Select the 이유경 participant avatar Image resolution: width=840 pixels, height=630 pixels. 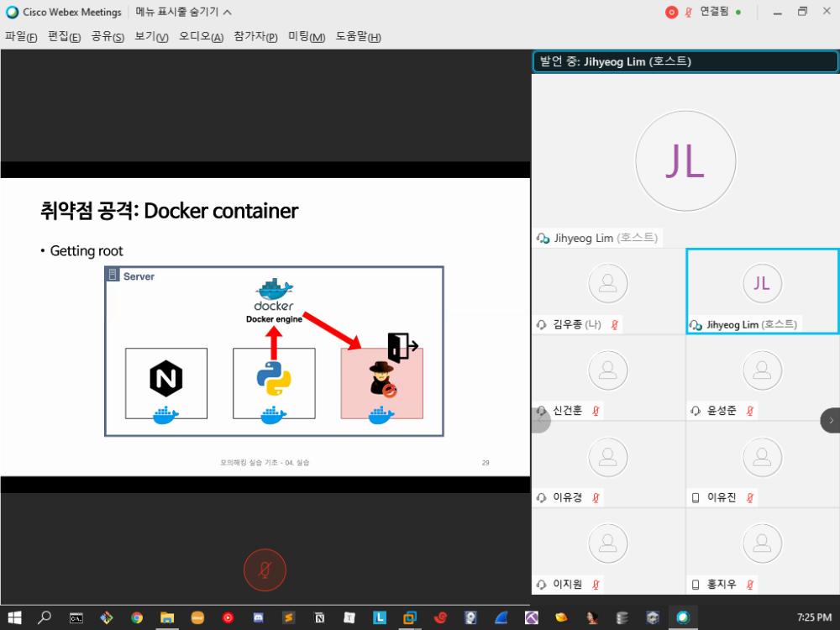(608, 457)
